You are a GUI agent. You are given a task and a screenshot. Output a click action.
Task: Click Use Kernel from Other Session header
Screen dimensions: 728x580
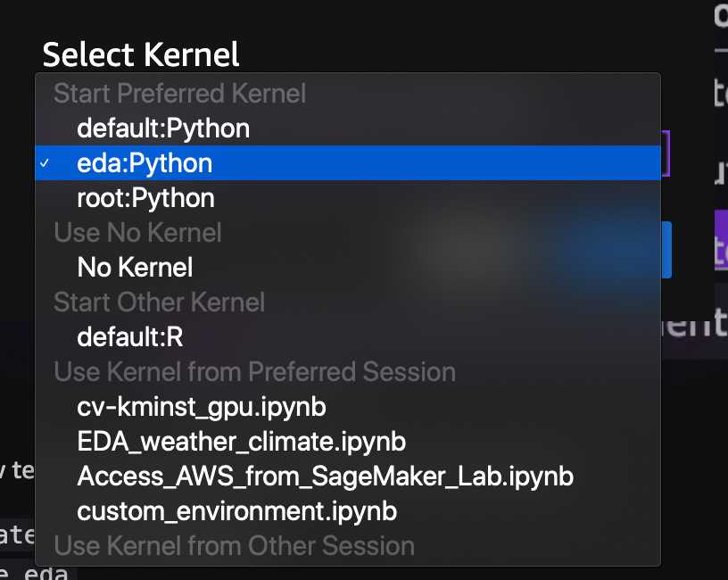pos(234,545)
